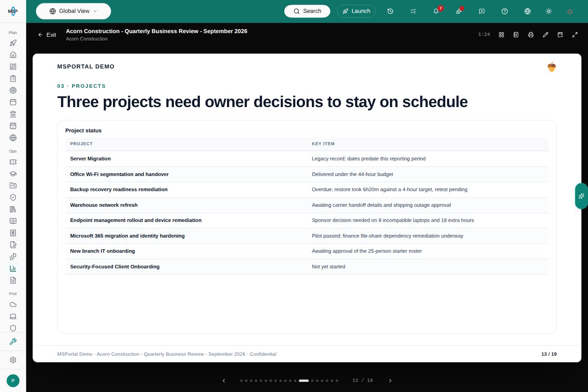Viewport: 588px width, 392px height.
Task: Open the wrench tools icon in sidebar
Action: coord(13,341)
